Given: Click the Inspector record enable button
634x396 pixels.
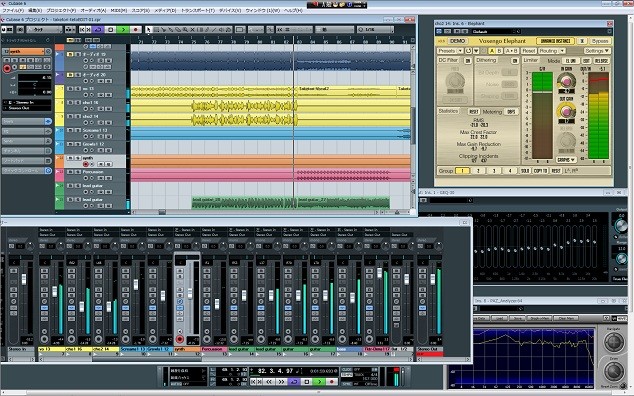Looking at the screenshot, I should coord(7,69).
